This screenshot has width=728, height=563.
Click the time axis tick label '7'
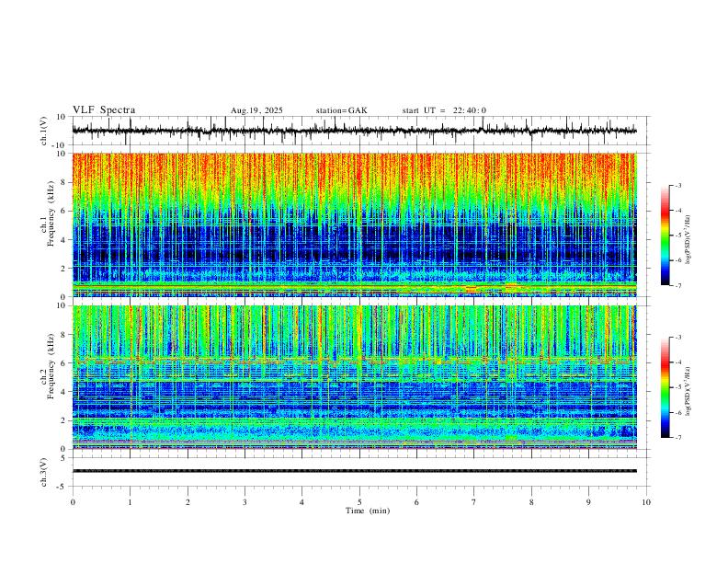(x=474, y=502)
